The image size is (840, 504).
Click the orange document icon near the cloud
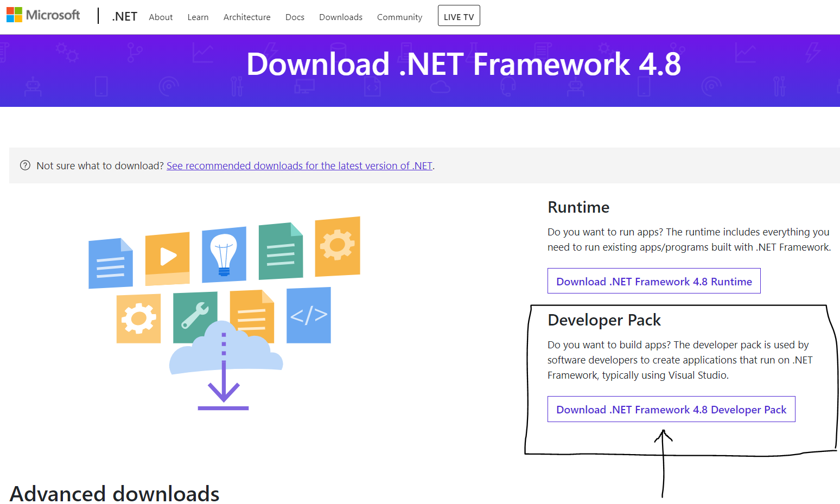tap(252, 316)
